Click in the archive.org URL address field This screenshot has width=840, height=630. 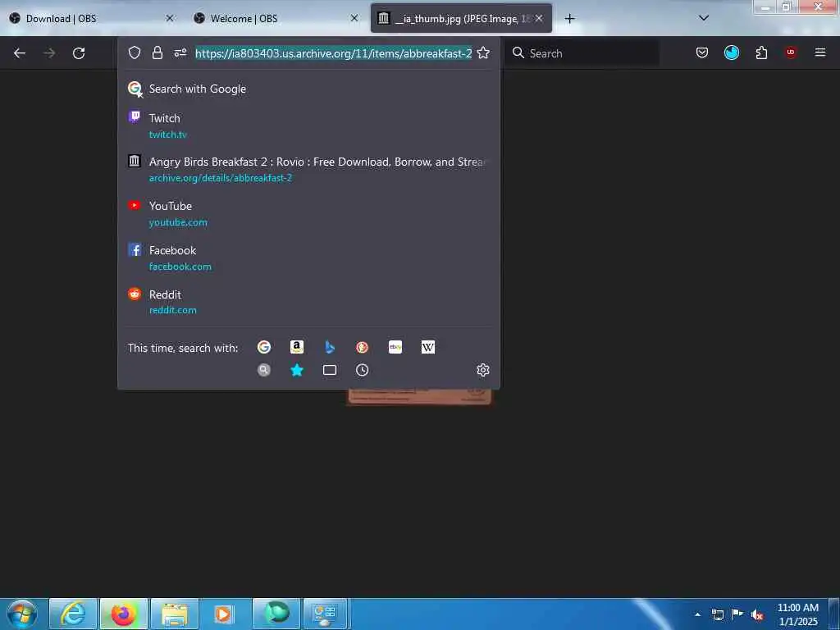[333, 53]
